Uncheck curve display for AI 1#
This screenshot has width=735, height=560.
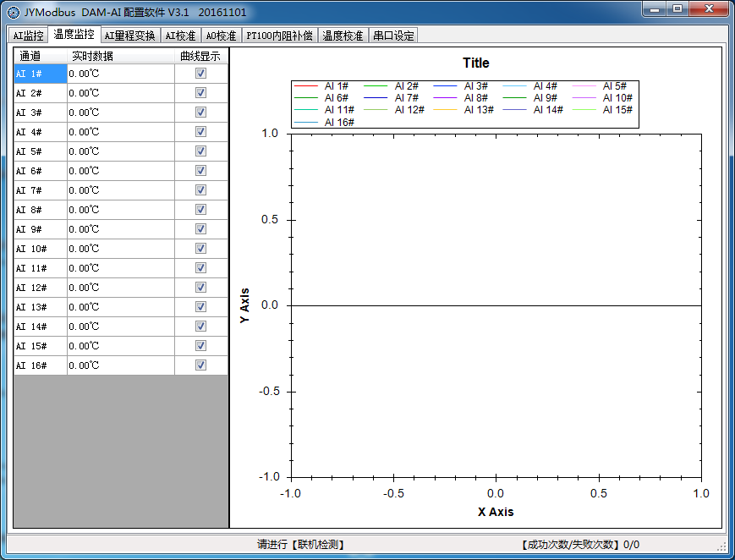200,74
